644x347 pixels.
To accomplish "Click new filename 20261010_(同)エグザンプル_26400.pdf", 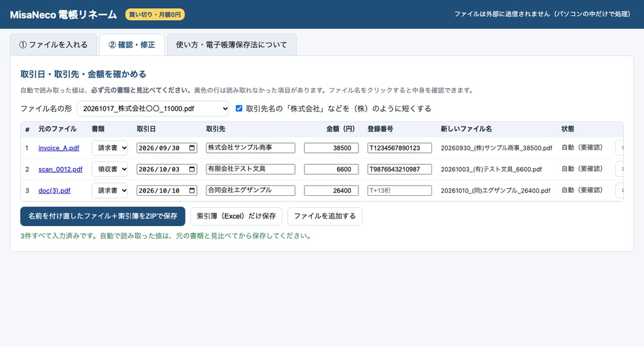I will point(496,191).
